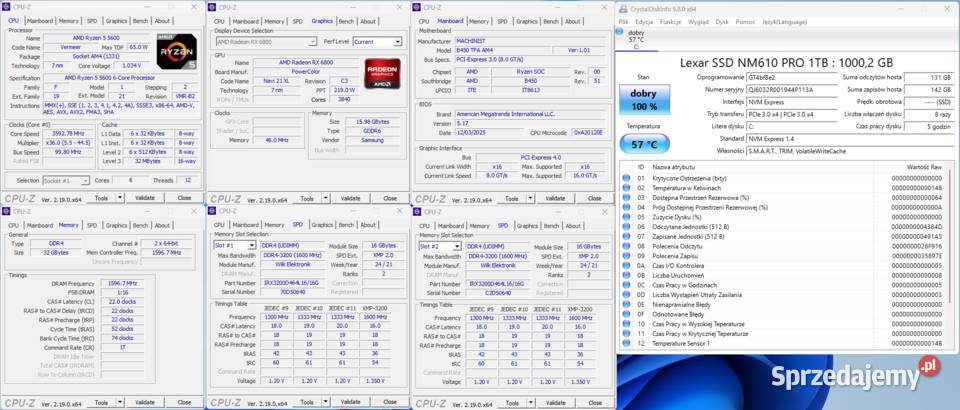
Task: Switch to SPD tab in CPU-Z Mainboard window
Action: coord(502,21)
